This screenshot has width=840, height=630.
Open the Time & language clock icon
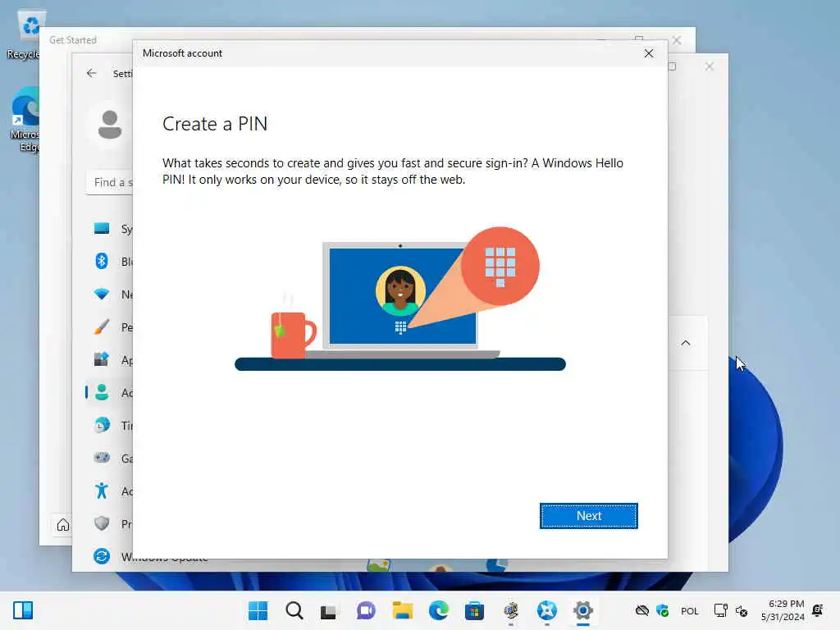[101, 426]
